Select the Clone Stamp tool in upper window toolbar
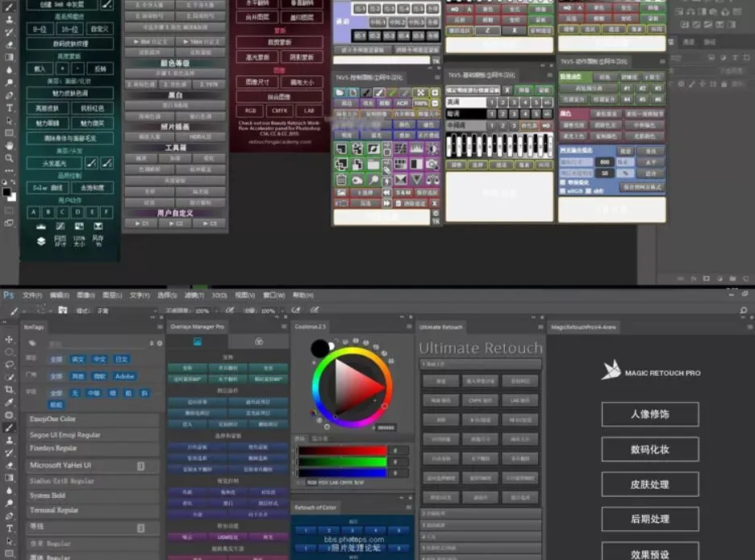 9,19
